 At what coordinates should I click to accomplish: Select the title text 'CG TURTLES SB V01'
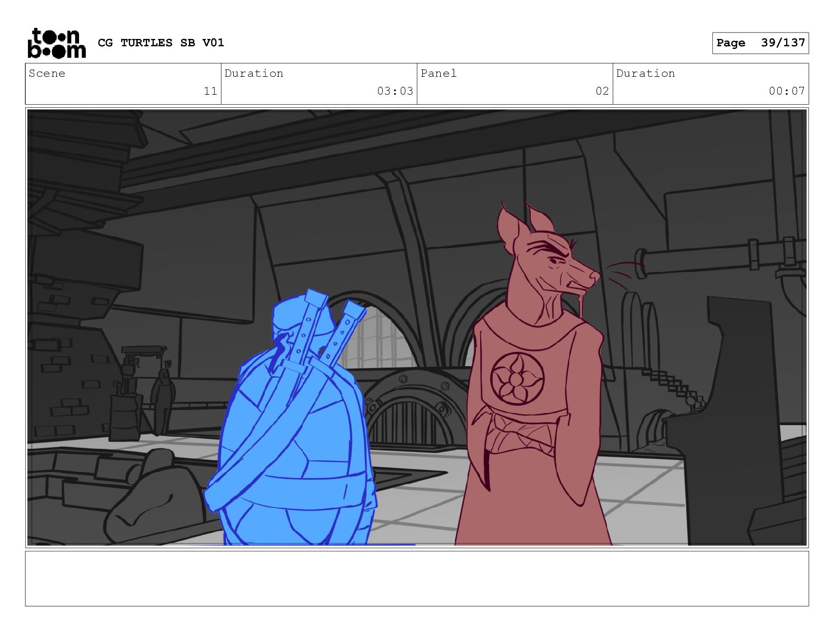pos(161,43)
